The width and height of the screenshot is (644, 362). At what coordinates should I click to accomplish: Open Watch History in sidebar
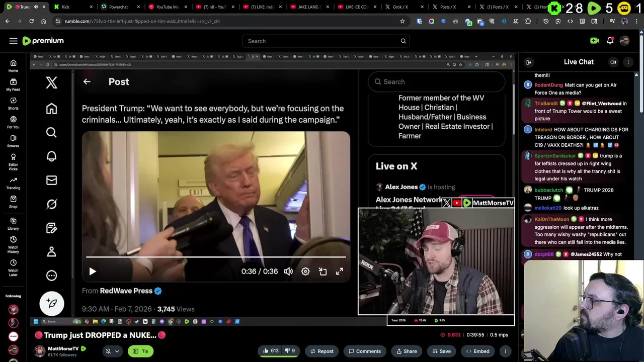click(x=13, y=244)
